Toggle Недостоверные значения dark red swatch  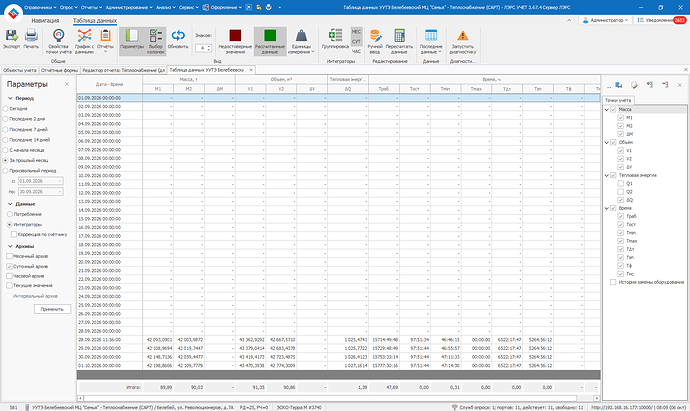[235, 36]
